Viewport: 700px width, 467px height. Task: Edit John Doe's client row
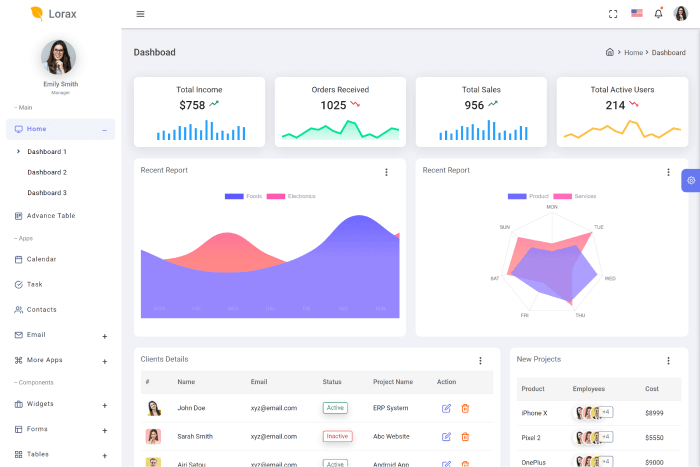click(446, 408)
